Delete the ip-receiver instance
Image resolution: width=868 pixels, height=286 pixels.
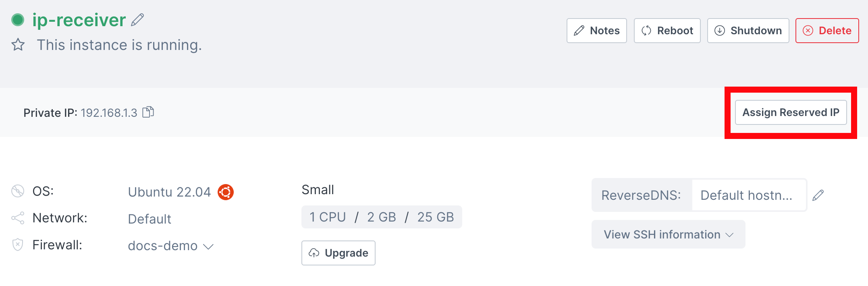pyautogui.click(x=827, y=31)
